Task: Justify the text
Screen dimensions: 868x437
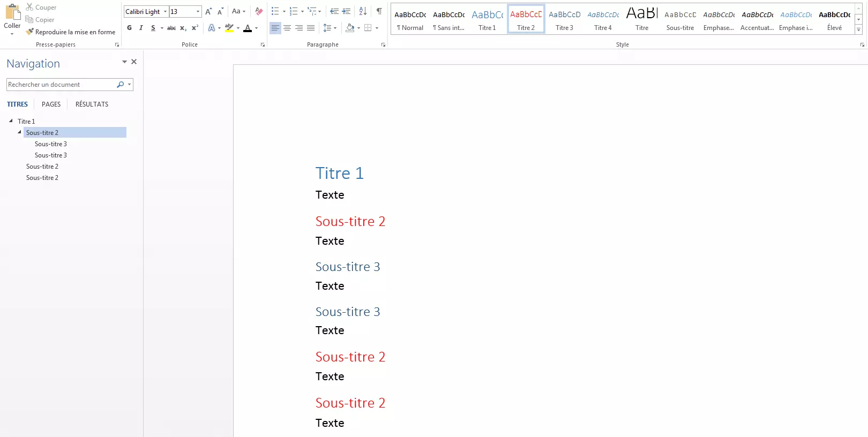Action: coord(311,28)
